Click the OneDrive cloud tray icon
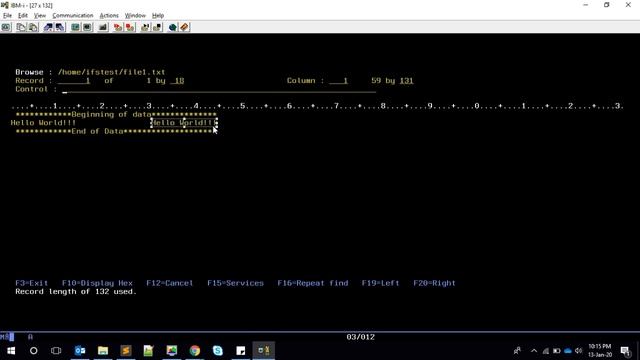 [568, 351]
